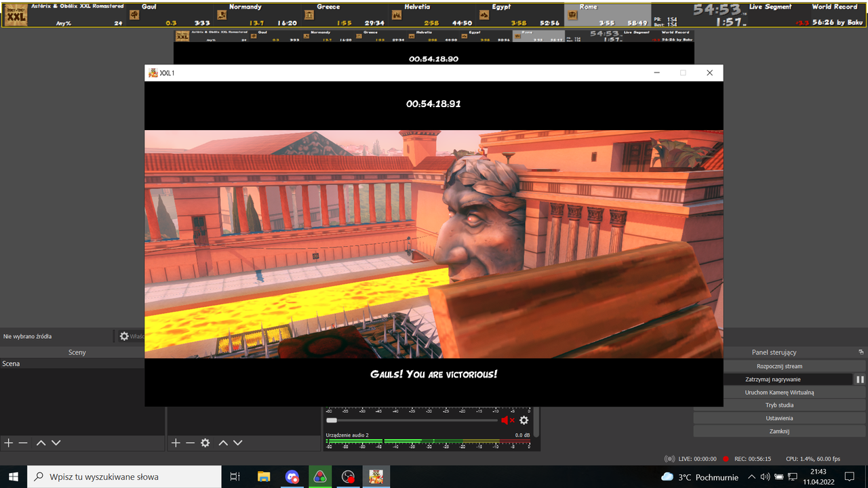Screen dimensions: 868x488
Task: Select the Greece split icon
Action: tap(310, 15)
